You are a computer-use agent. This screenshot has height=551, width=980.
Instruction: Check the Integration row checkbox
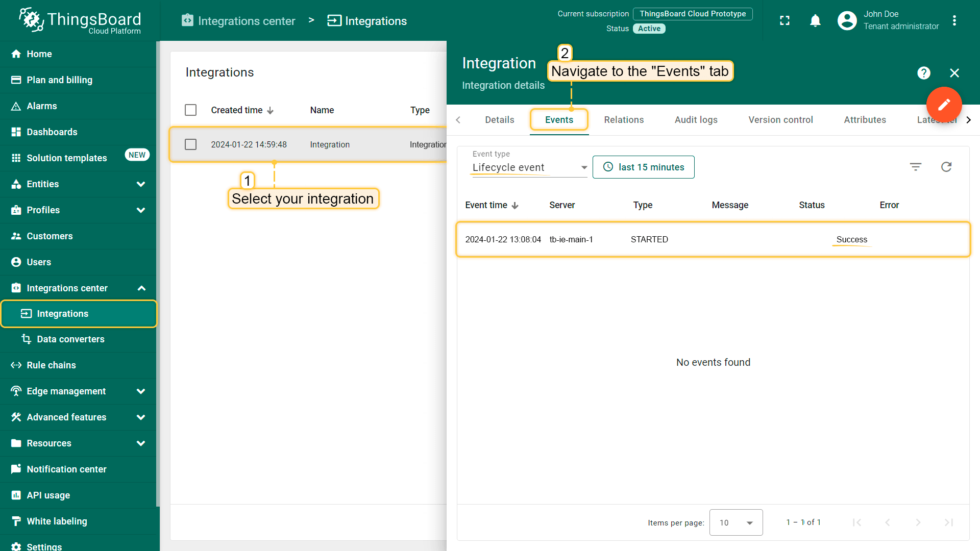(x=190, y=144)
